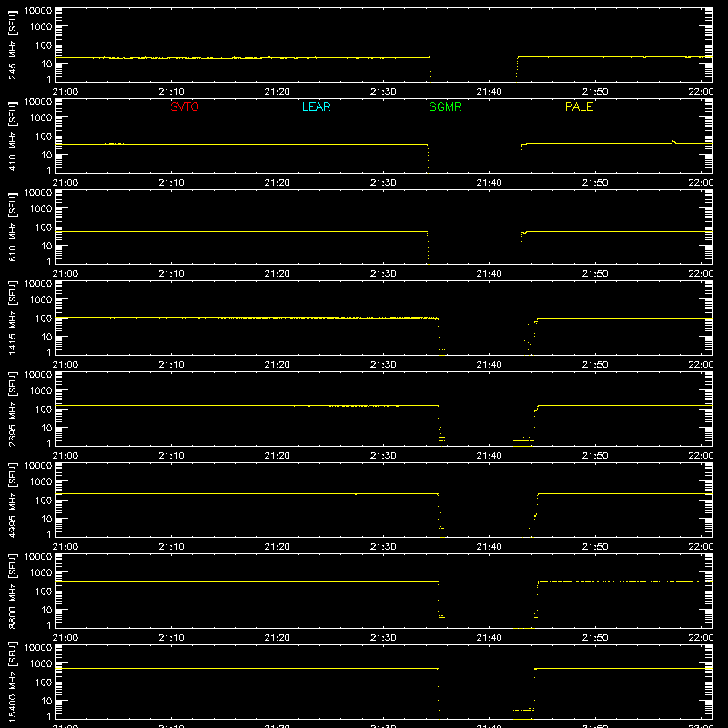Click the 1000 tick of the 4995 MHz plot
This screenshot has height=728, width=728.
pyautogui.click(x=41, y=481)
